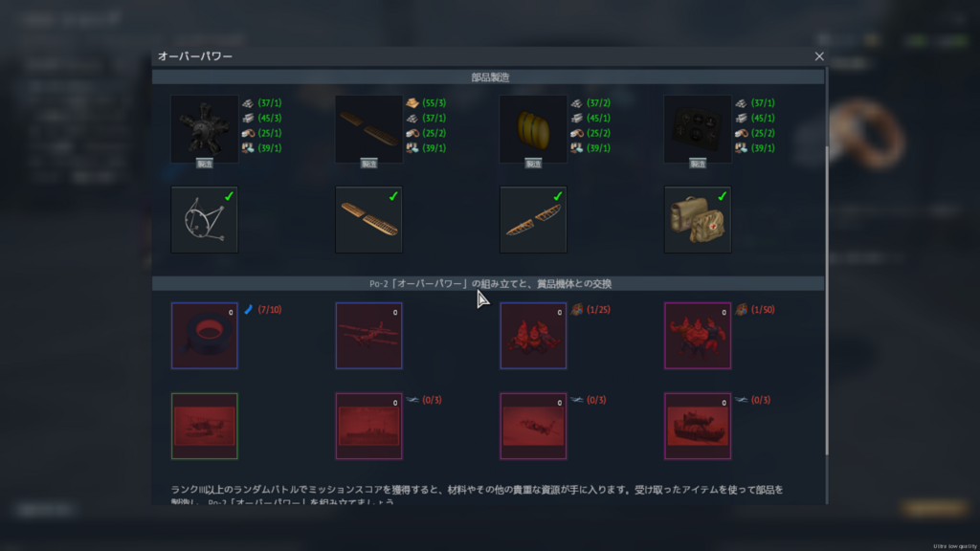Choose the red figures item requiring 1/25
This screenshot has width=980, height=551.
pyautogui.click(x=533, y=336)
